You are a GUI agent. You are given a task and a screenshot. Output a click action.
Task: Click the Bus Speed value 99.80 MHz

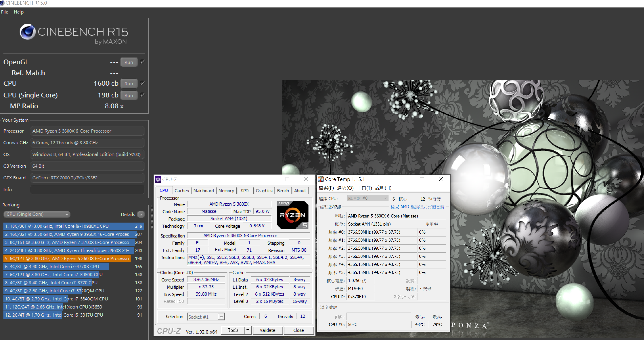(x=206, y=294)
